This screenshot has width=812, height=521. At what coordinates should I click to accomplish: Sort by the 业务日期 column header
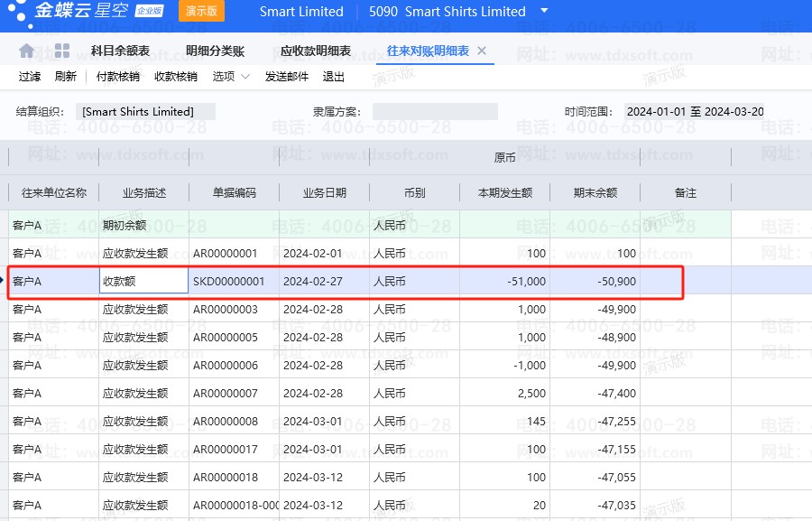tap(324, 192)
